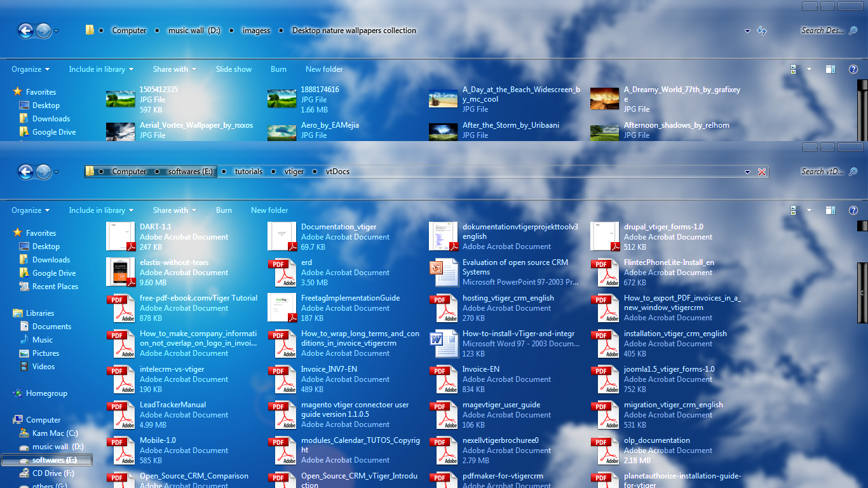Screen dimensions: 868x488
Task: Click the stop (red X) icon in vtDocs address bar
Action: [x=762, y=172]
